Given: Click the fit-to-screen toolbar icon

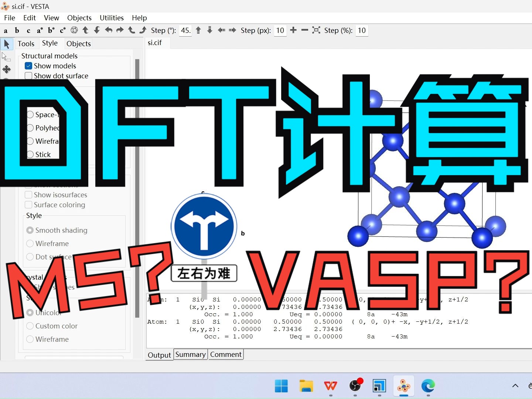Looking at the screenshot, I should tap(316, 30).
